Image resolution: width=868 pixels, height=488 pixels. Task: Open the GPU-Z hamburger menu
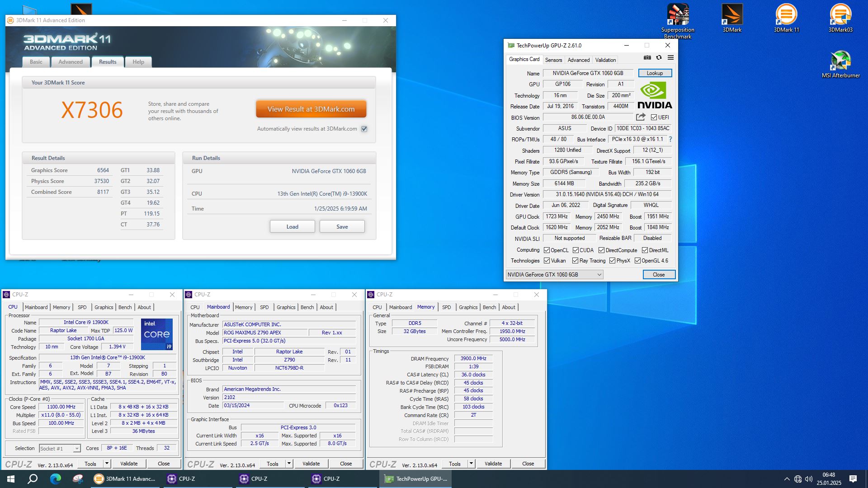click(x=671, y=58)
